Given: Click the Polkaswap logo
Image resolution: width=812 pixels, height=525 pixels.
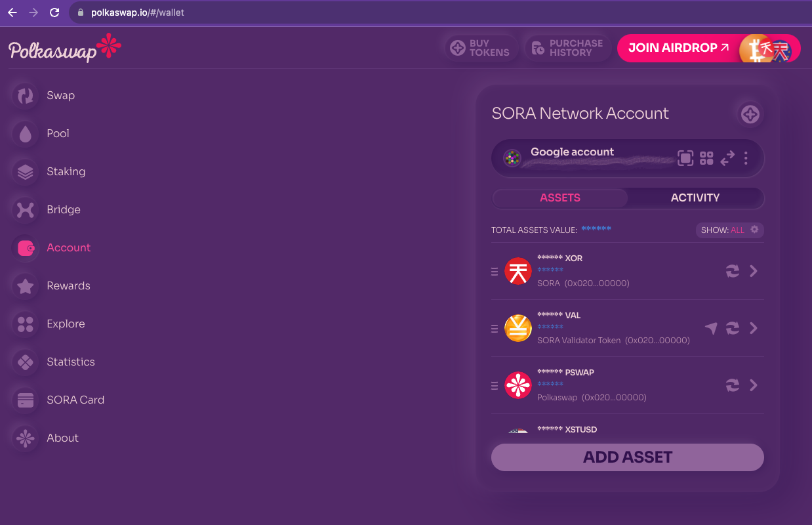Looking at the screenshot, I should coord(65,49).
